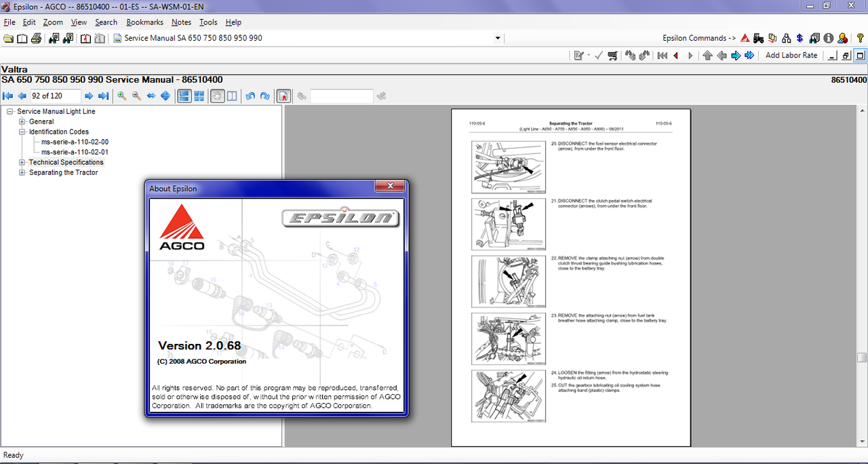The width and height of the screenshot is (868, 464).
Task: Toggle the PDF bookmark panel button
Action: [x=283, y=96]
